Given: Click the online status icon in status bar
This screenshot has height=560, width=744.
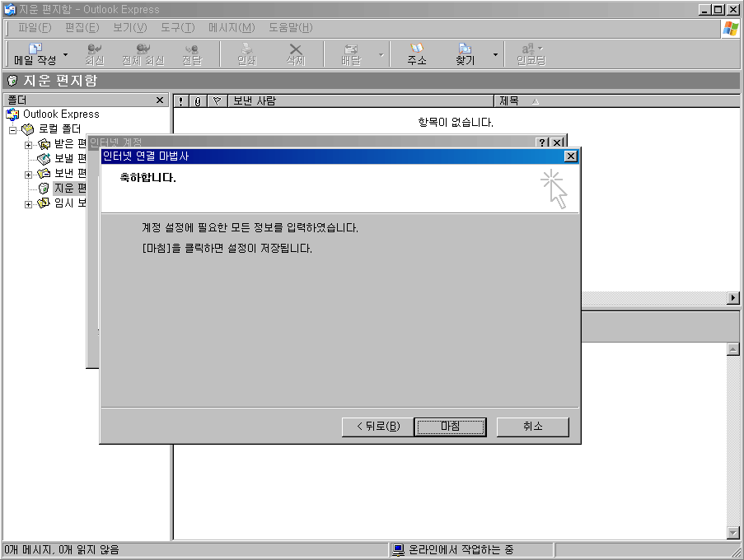Looking at the screenshot, I should coord(398,550).
